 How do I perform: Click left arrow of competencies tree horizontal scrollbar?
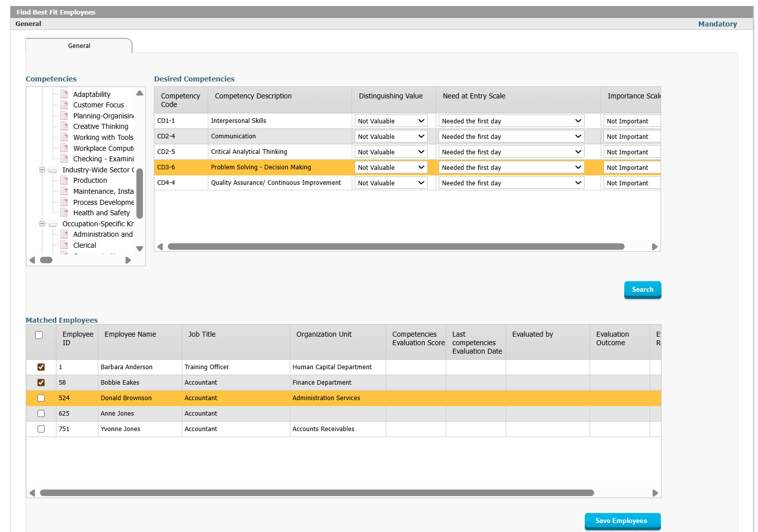click(x=32, y=260)
